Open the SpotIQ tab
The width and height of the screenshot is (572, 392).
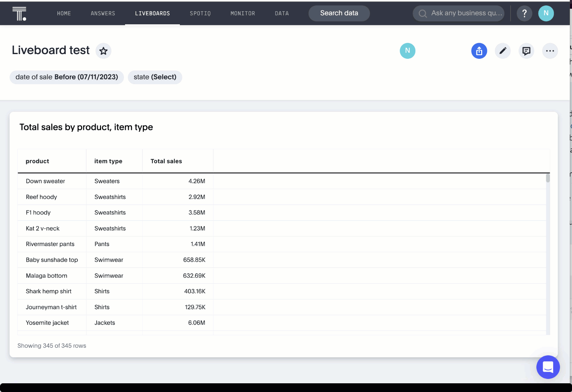tap(200, 13)
